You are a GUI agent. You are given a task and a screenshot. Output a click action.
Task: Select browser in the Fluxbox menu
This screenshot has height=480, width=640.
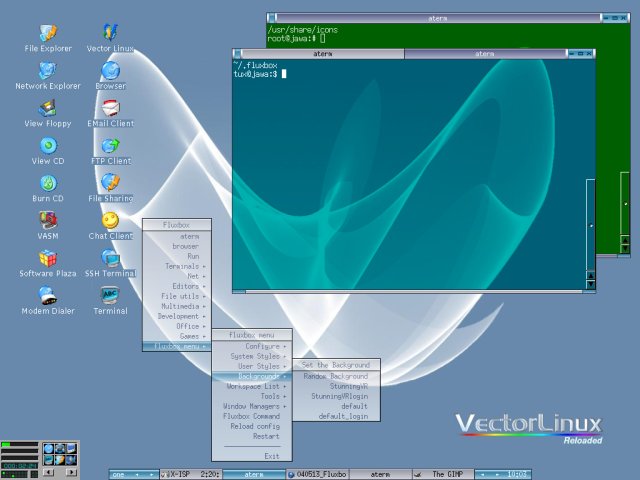[x=177, y=246]
